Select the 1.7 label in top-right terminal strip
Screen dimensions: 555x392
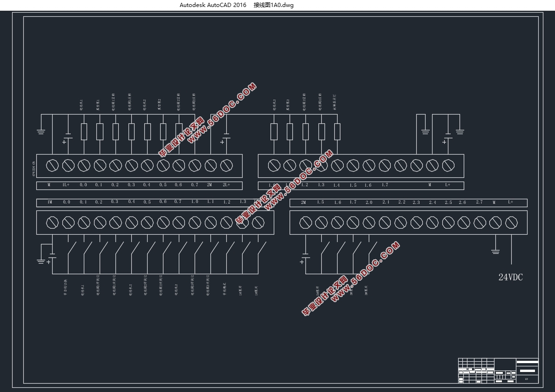click(385, 185)
